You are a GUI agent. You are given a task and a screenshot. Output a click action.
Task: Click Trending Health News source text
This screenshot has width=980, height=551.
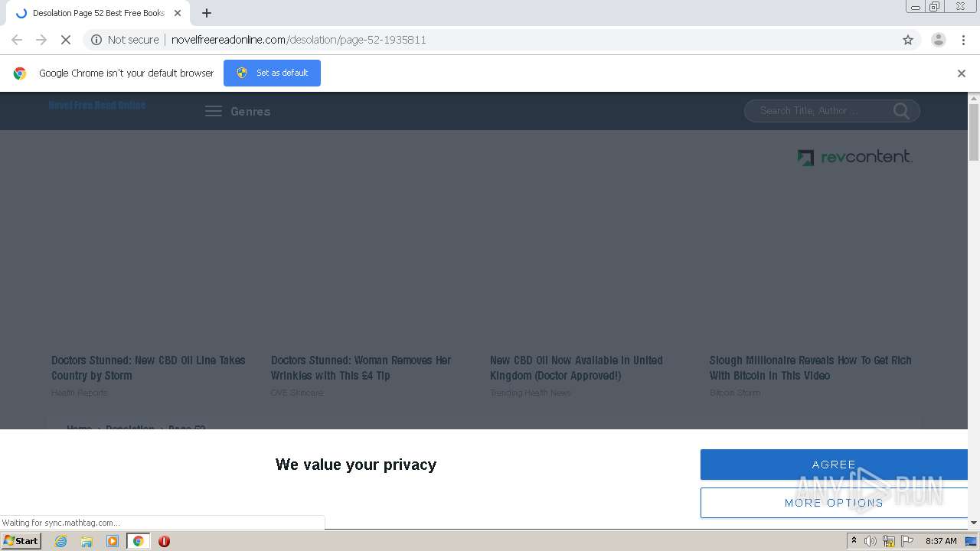click(531, 393)
